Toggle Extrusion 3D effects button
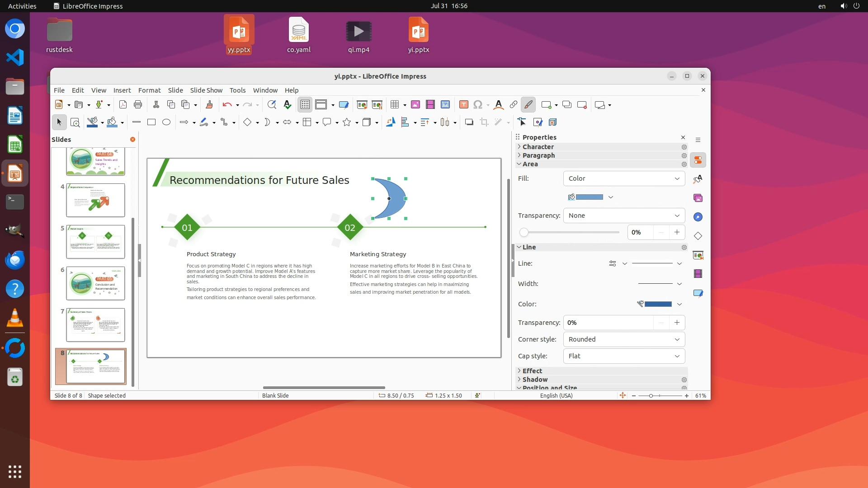868x488 pixels. point(552,122)
